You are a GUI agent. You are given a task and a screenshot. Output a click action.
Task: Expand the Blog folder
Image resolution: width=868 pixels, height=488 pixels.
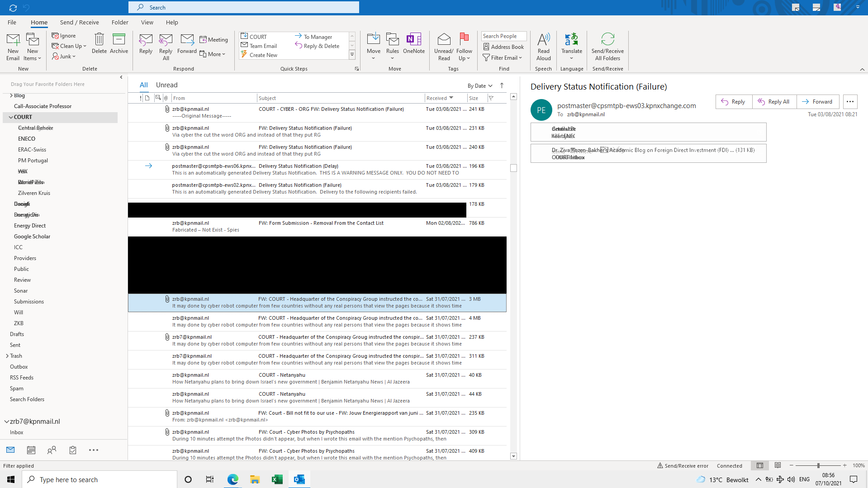(11, 95)
